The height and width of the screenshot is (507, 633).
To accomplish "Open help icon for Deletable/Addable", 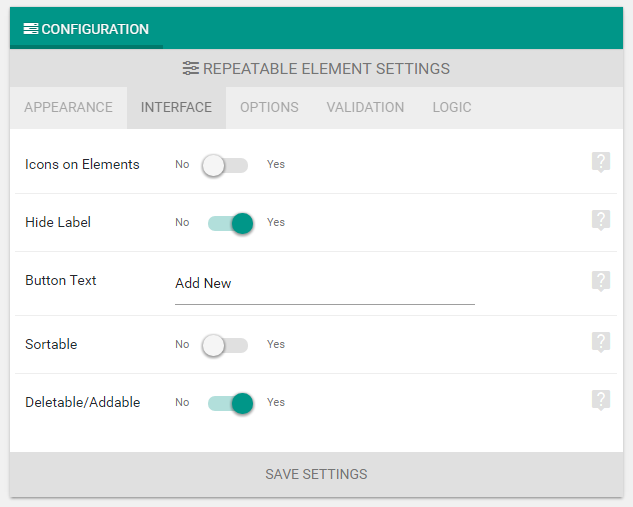I will [x=601, y=400].
